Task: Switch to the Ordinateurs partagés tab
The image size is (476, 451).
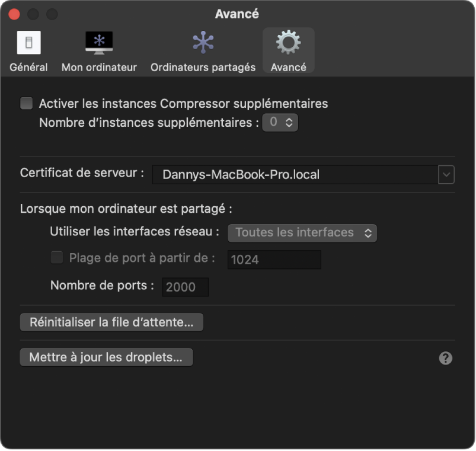Action: (203, 50)
